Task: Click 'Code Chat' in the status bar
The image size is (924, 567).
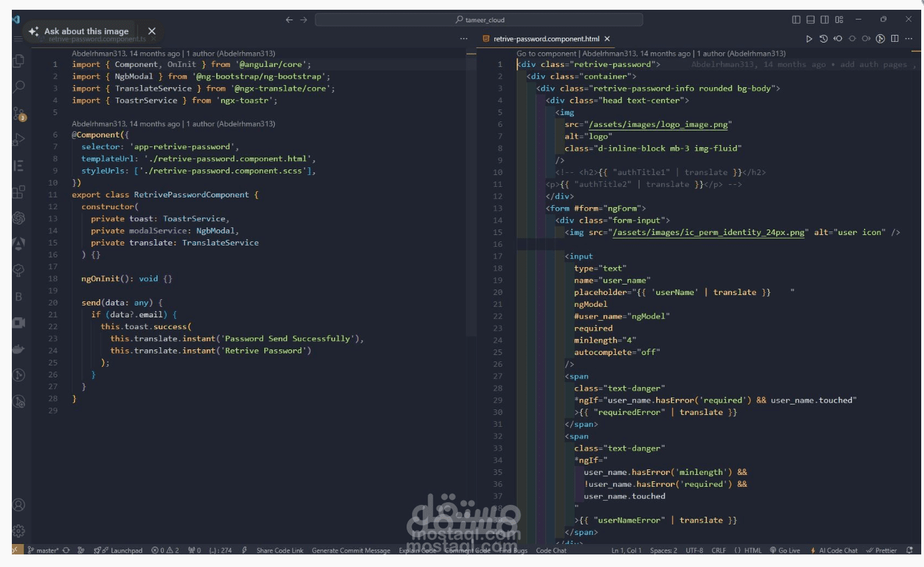Action: pos(551,550)
